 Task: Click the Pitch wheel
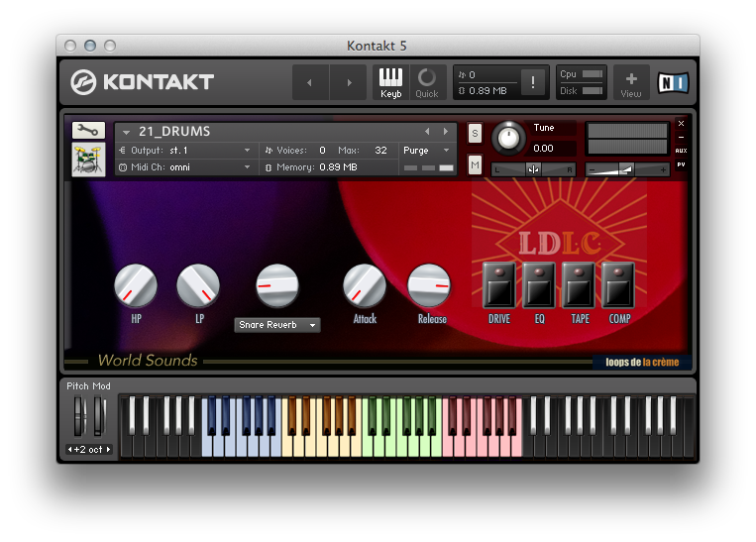coord(79,416)
